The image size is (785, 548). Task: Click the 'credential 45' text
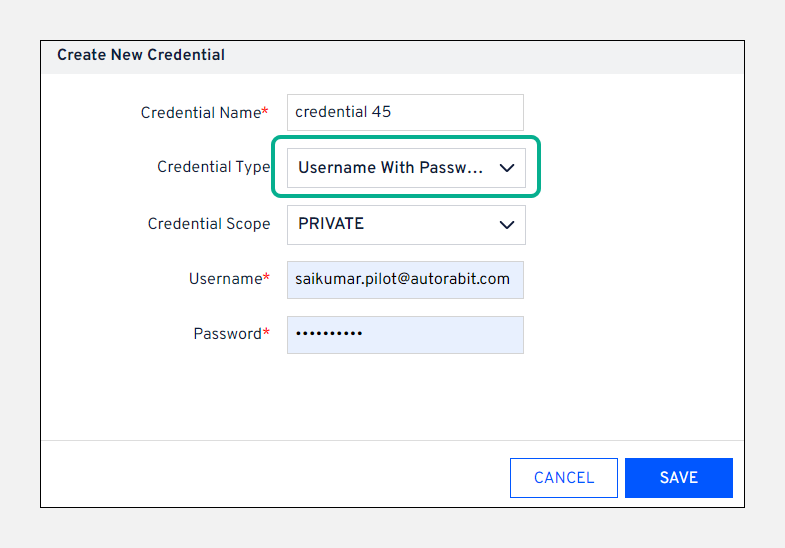pos(343,113)
